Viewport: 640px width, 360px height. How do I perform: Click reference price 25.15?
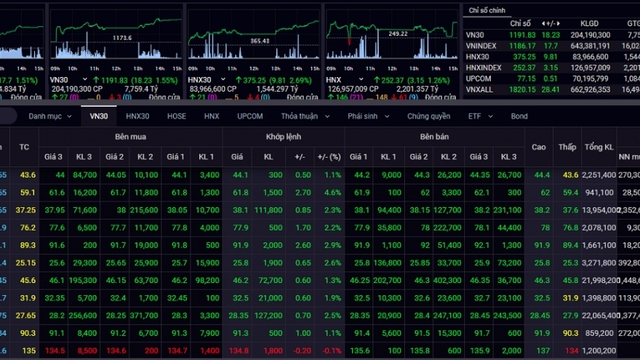click(x=25, y=263)
